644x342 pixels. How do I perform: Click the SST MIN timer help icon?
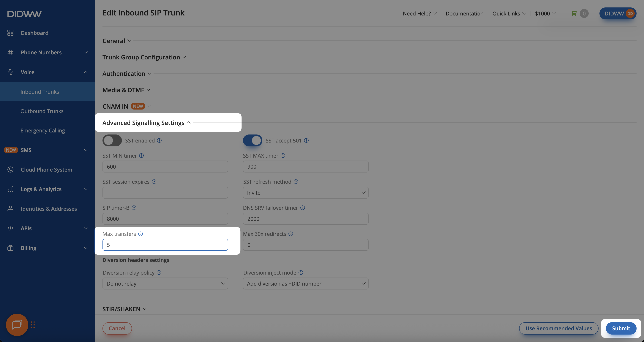click(141, 156)
